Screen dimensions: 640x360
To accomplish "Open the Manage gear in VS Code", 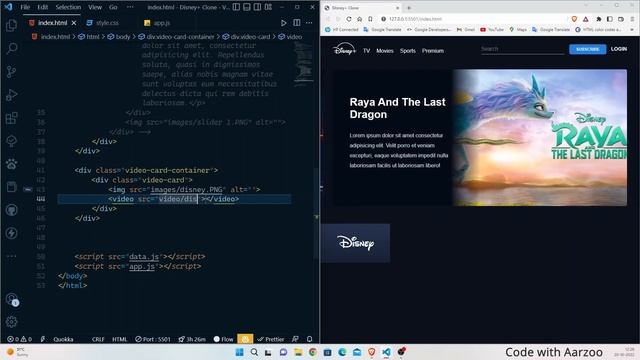I will point(11,322).
